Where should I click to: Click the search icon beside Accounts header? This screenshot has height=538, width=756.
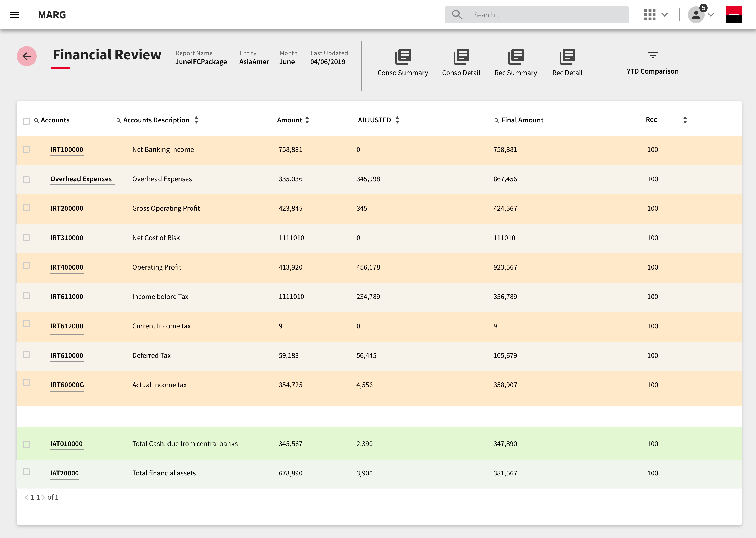click(36, 120)
